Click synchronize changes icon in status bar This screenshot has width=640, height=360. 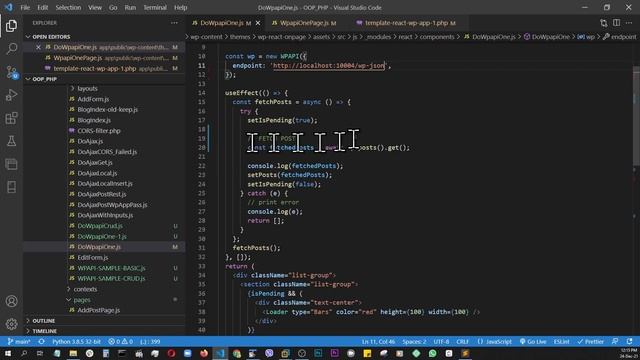coord(41,342)
